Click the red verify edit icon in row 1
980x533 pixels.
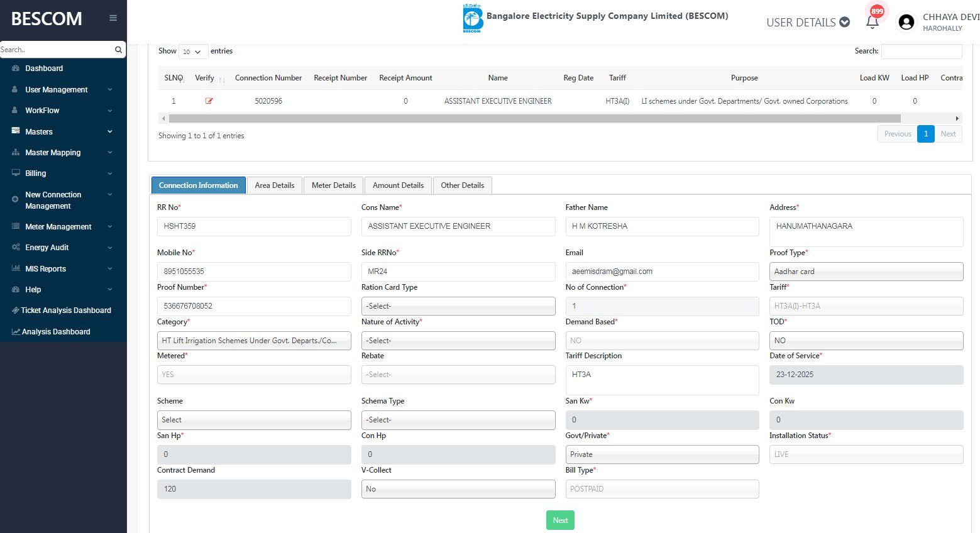[209, 101]
